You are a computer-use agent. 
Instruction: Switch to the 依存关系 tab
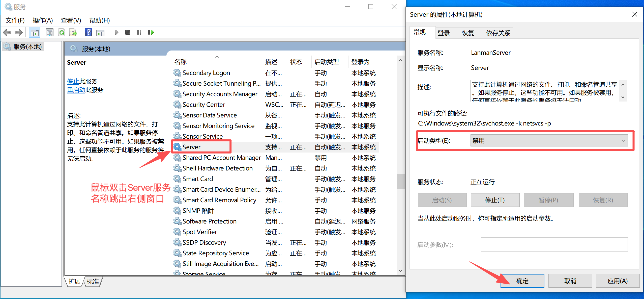498,33
